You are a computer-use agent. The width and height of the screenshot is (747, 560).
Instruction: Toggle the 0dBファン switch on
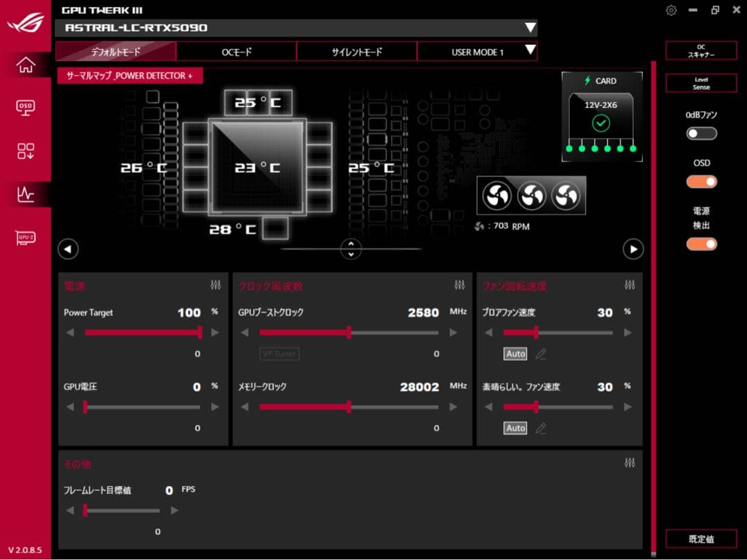[701, 133]
